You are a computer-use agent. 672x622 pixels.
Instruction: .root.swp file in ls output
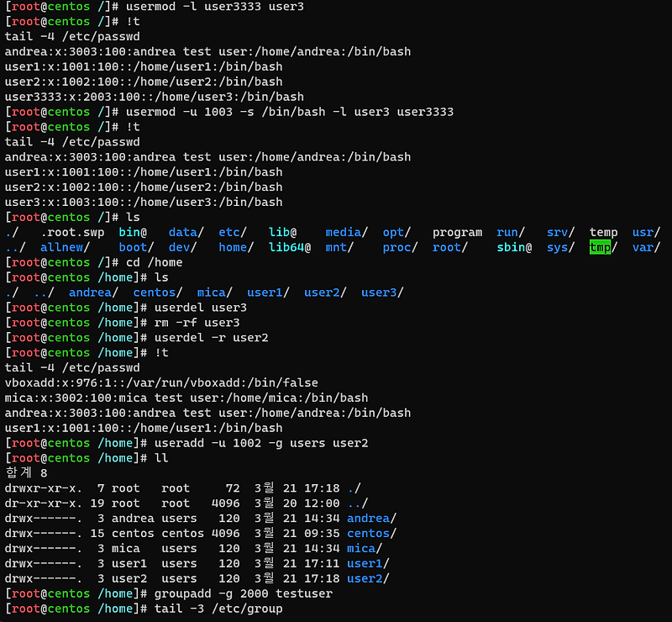[x=72, y=232]
